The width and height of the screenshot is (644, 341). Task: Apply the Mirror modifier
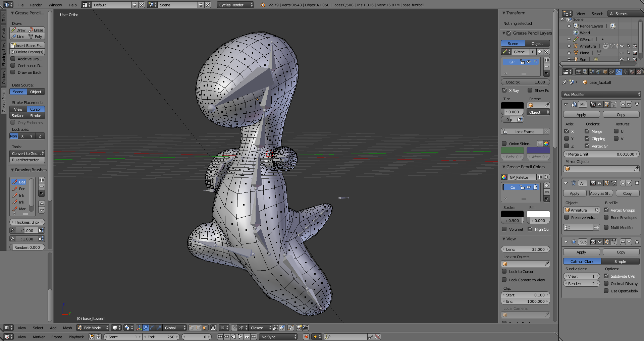pyautogui.click(x=581, y=114)
